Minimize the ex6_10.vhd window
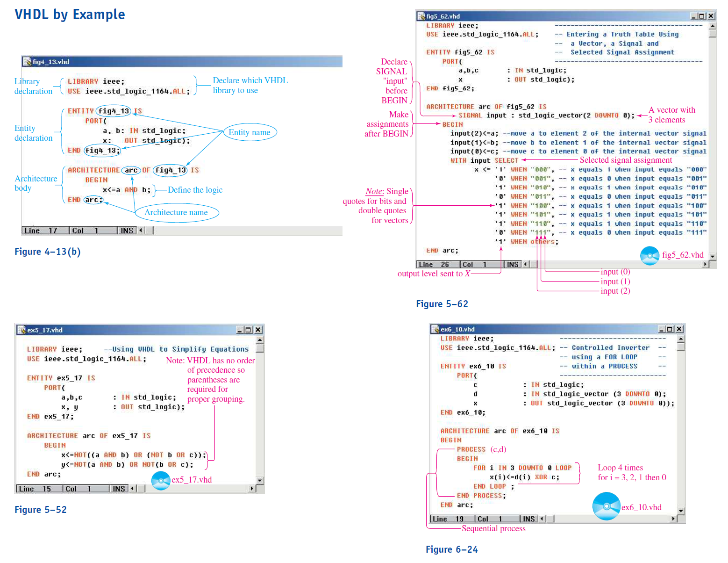728x563 pixels. 662,329
